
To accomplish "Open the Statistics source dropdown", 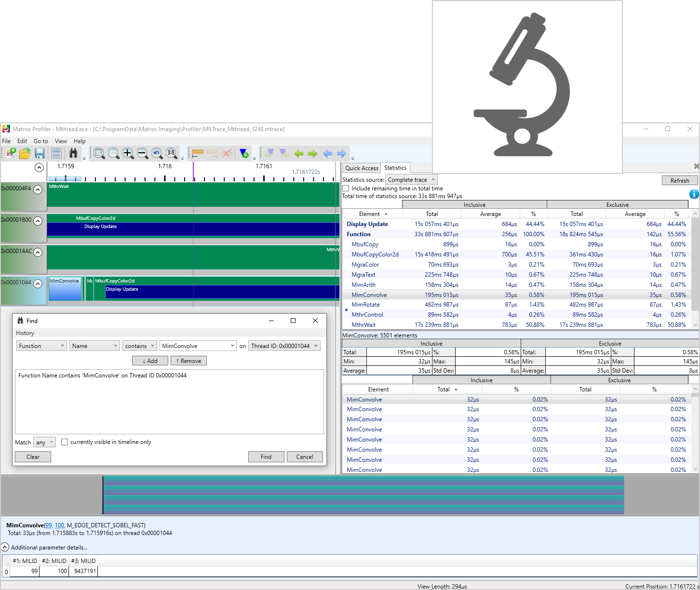I will (411, 180).
